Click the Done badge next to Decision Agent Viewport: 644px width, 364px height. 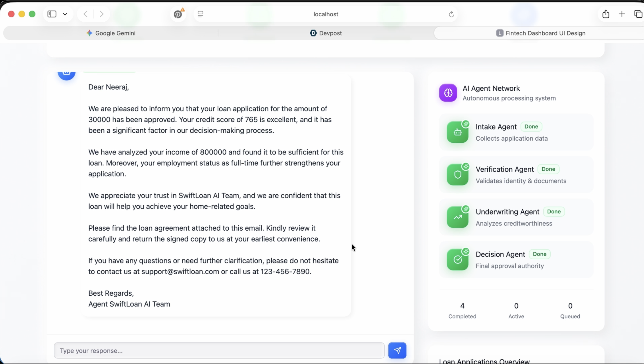pyautogui.click(x=540, y=254)
